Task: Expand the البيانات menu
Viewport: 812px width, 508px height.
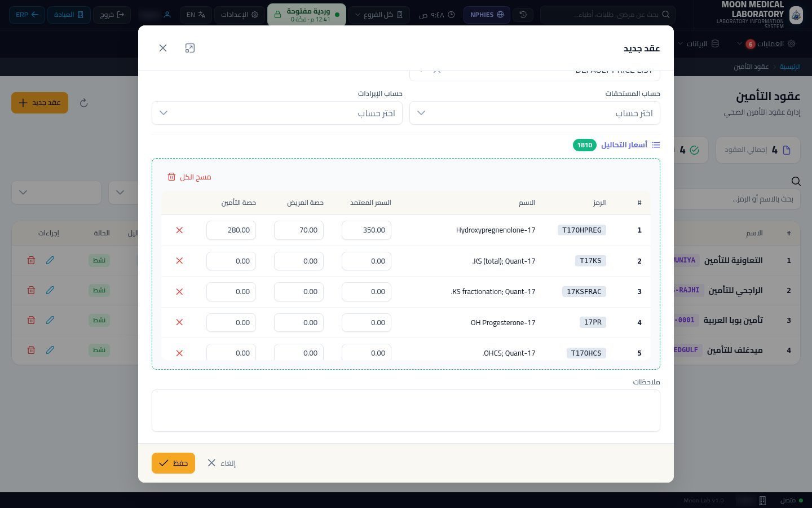Action: coord(698,43)
